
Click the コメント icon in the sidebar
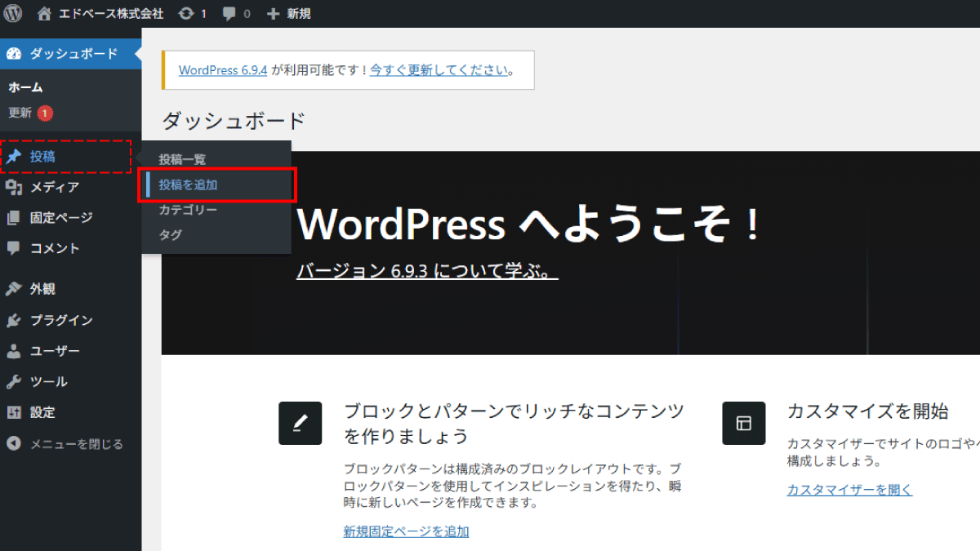click(14, 248)
